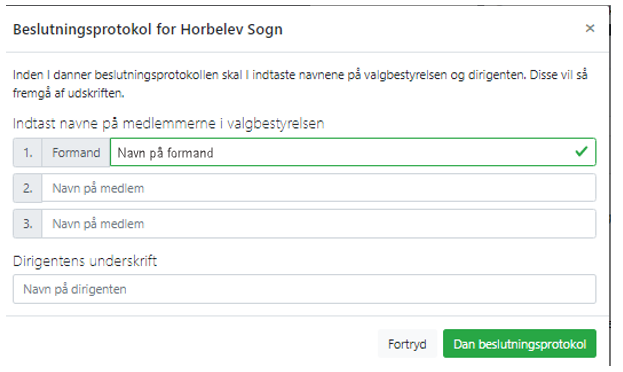Click the Horbelev Sogn words in the title
The height and width of the screenshot is (372, 623).
click(x=232, y=29)
